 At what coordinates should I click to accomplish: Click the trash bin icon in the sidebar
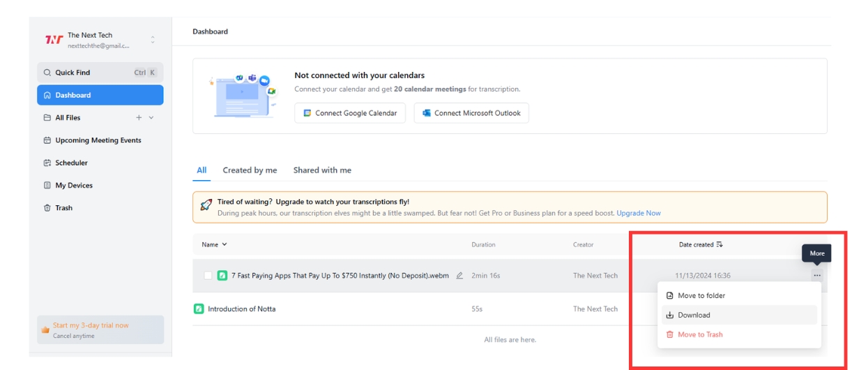(47, 208)
